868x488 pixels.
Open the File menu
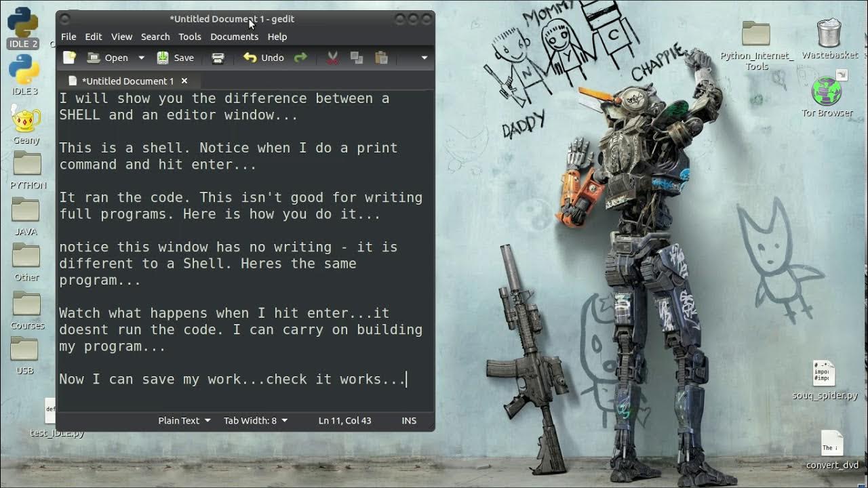pyautogui.click(x=68, y=37)
